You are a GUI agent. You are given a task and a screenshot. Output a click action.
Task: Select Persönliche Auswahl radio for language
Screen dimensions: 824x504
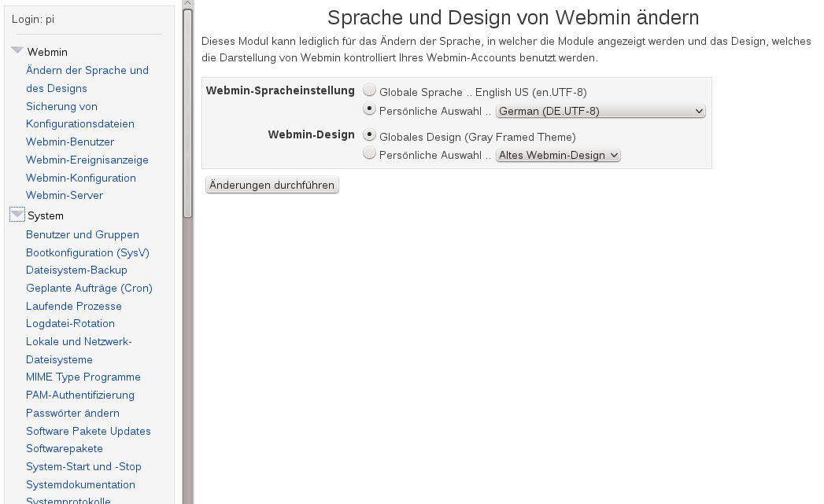(x=369, y=109)
